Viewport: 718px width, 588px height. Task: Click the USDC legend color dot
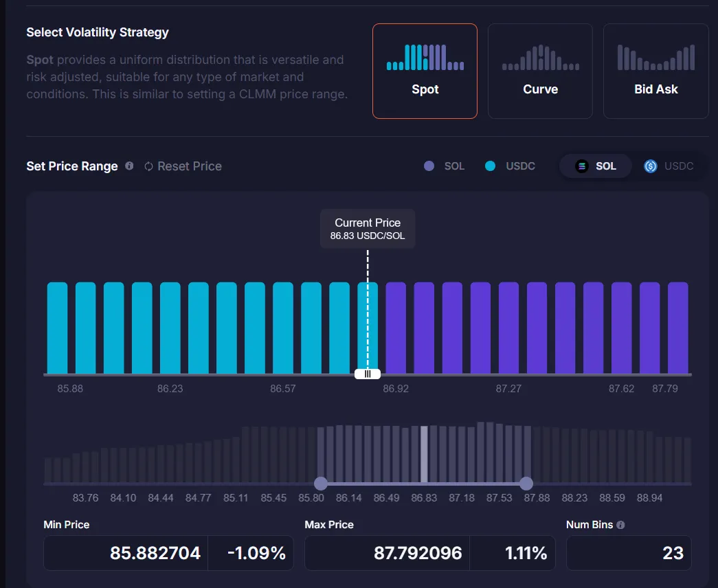click(490, 166)
